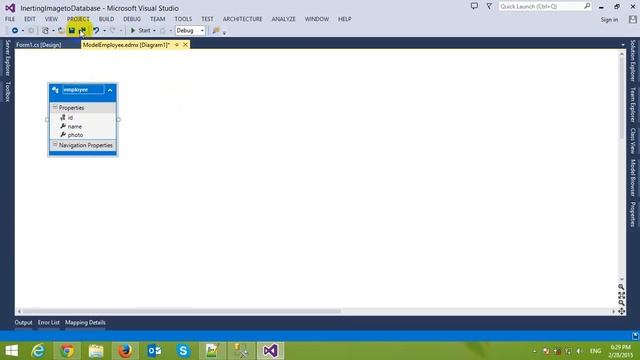640x360 pixels.
Task: Click the volume tray icon
Action: tap(580, 351)
